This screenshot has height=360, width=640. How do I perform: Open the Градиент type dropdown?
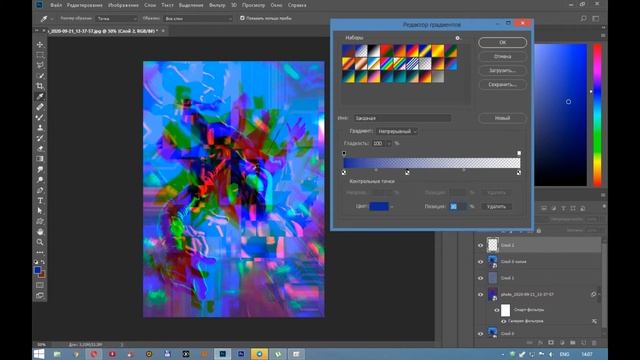pyautogui.click(x=397, y=131)
